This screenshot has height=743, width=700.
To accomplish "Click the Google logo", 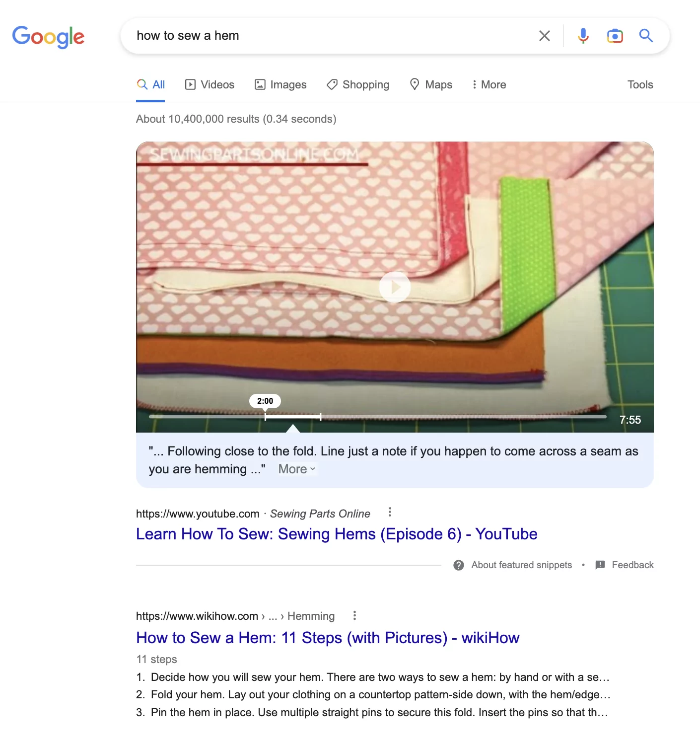I will 48,37.
